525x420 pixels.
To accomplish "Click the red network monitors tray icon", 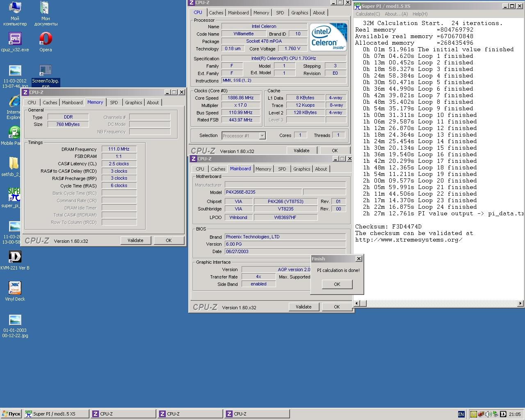I will click(482, 414).
